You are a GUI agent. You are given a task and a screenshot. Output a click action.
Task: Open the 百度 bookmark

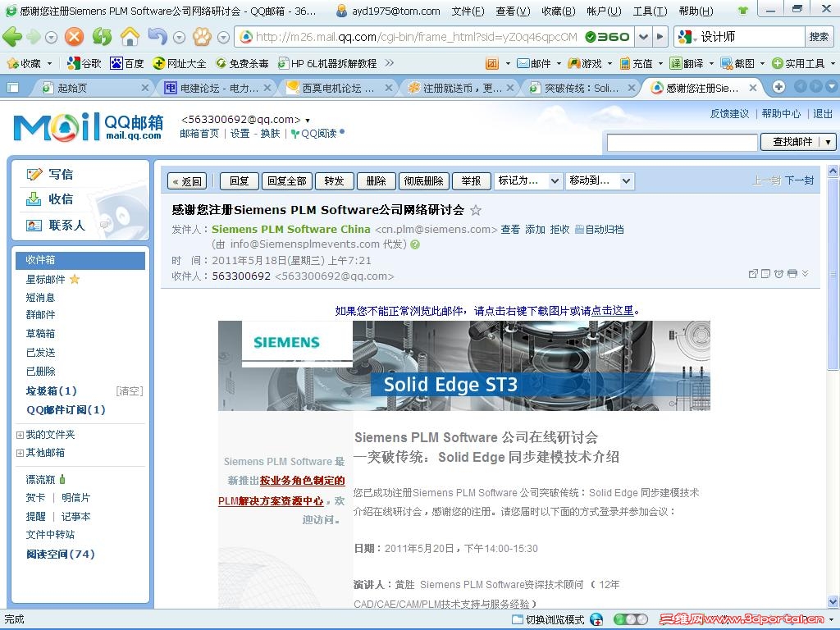pos(127,63)
